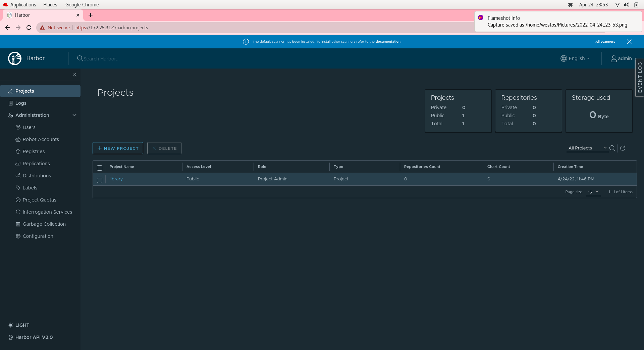Viewport: 644px width, 350px height.
Task: Close the Harbor browser tab
Action: coord(78,15)
